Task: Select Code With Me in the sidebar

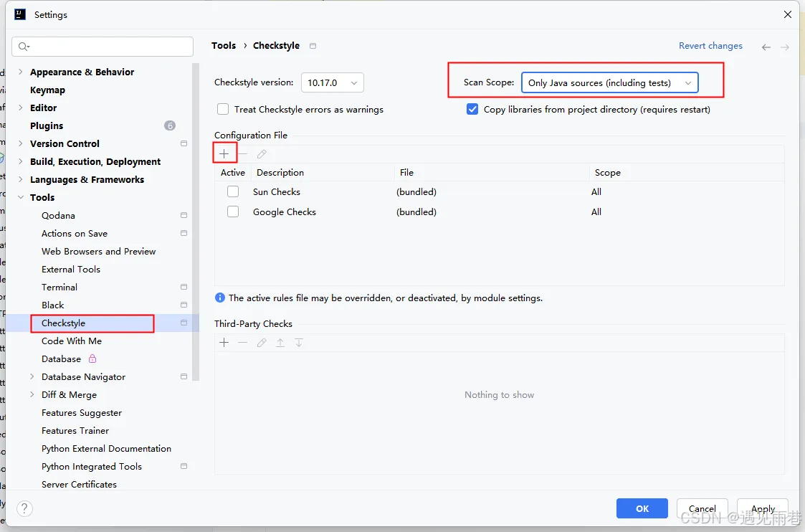Action: (71, 341)
